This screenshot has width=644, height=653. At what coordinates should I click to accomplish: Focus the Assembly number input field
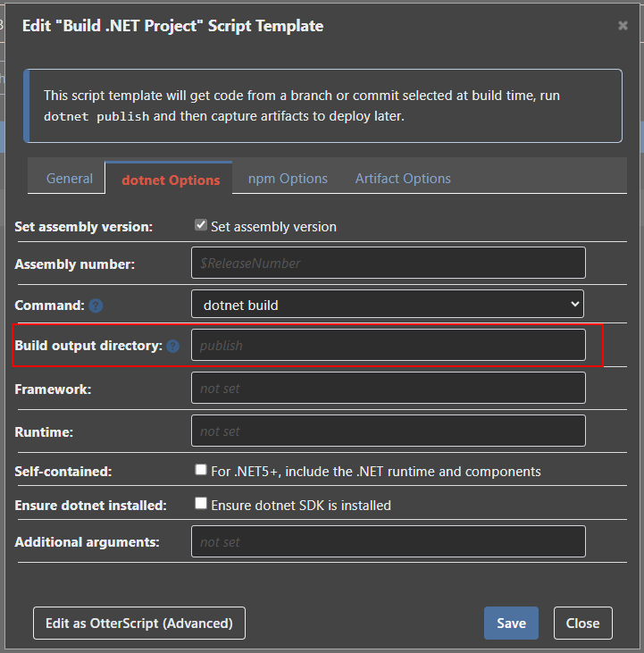(x=388, y=264)
